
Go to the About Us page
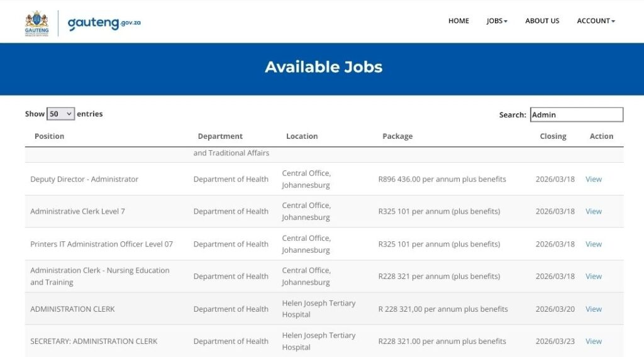(542, 21)
